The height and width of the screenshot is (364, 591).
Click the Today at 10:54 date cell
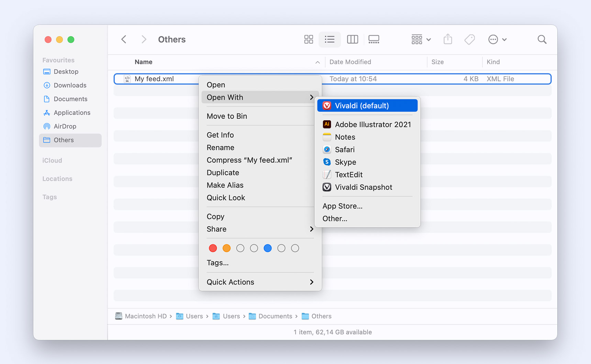click(353, 79)
